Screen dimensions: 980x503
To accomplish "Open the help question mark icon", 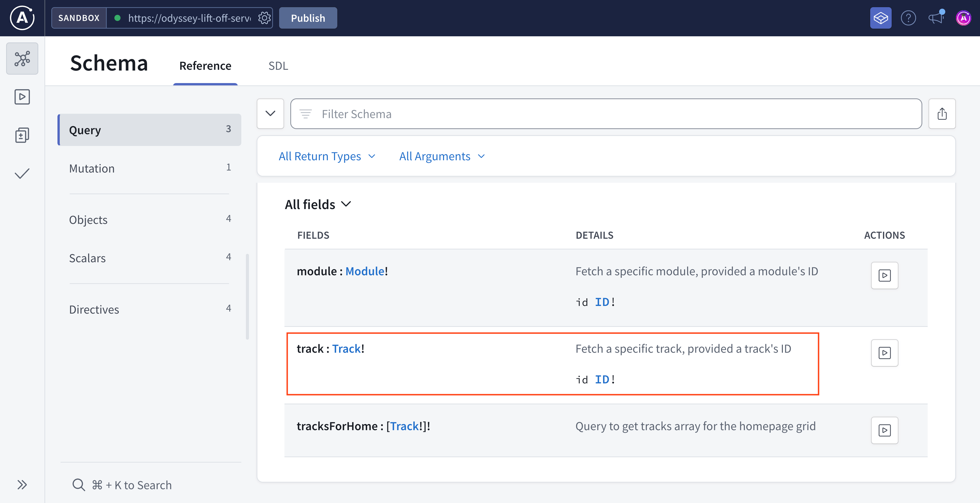I will pos(909,18).
